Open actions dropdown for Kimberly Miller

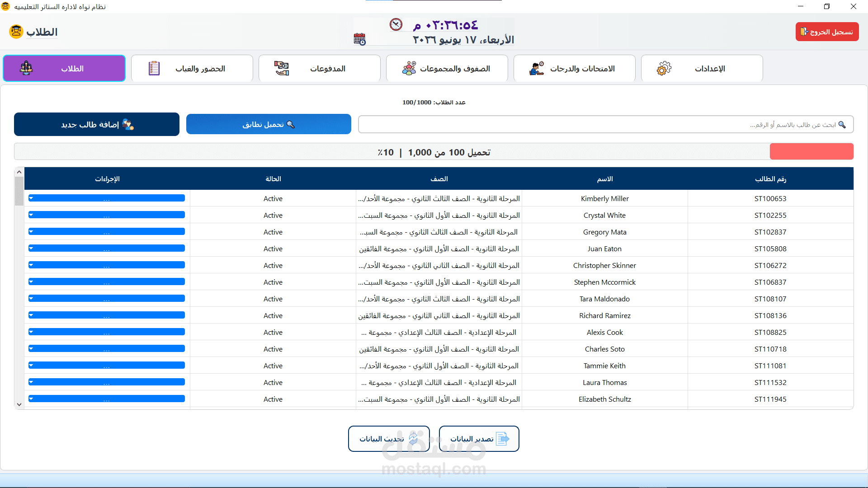click(x=107, y=198)
